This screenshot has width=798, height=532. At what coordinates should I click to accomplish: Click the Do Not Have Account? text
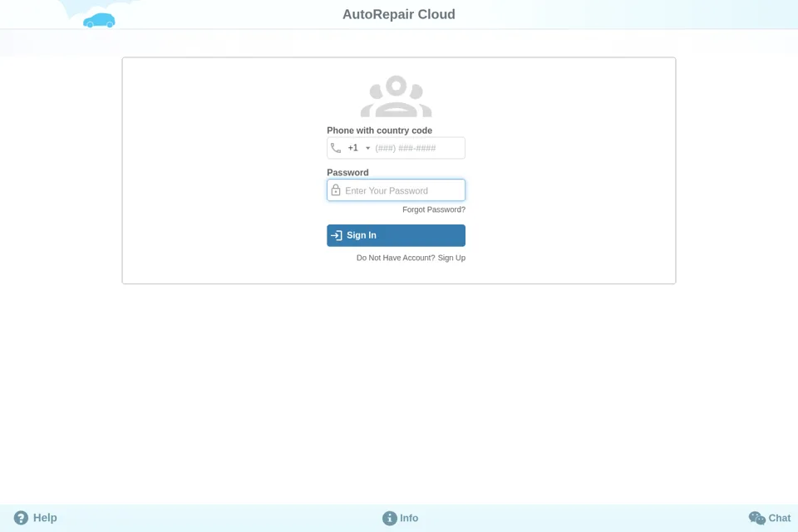(x=396, y=259)
